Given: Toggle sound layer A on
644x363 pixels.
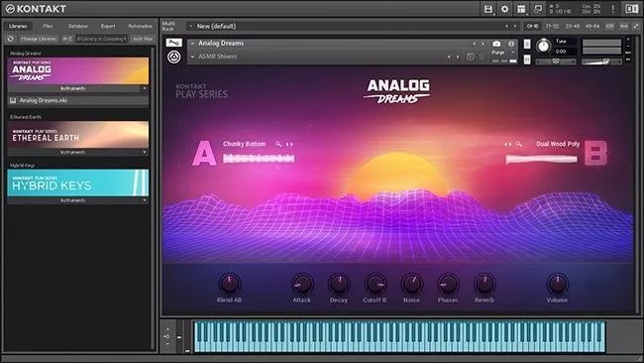Looking at the screenshot, I should click(x=204, y=153).
